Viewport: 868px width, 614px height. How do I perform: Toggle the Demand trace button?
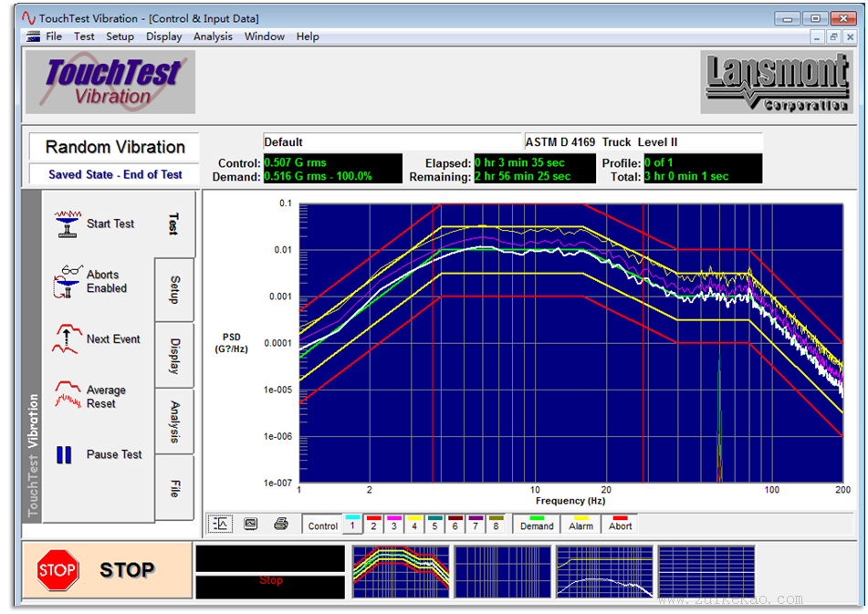537,524
